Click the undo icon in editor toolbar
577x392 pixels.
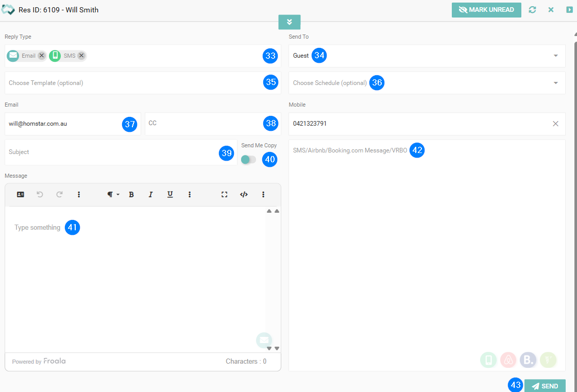[40, 195]
